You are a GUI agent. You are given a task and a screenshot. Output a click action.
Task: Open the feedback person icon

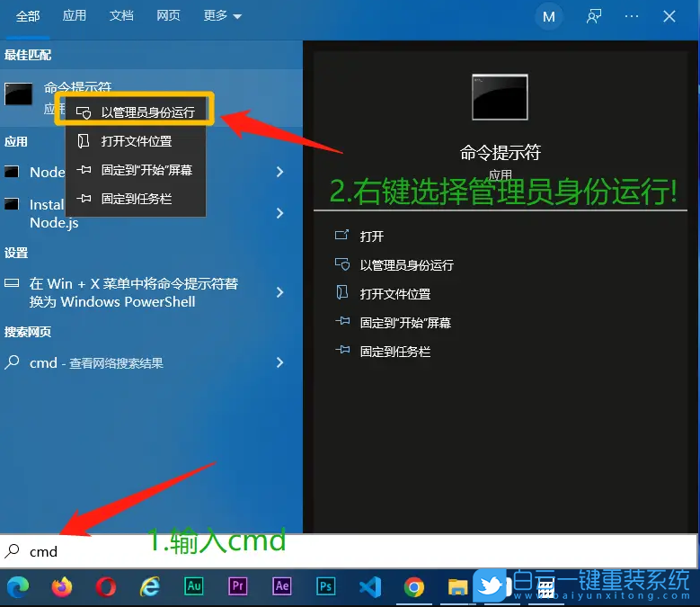594,17
